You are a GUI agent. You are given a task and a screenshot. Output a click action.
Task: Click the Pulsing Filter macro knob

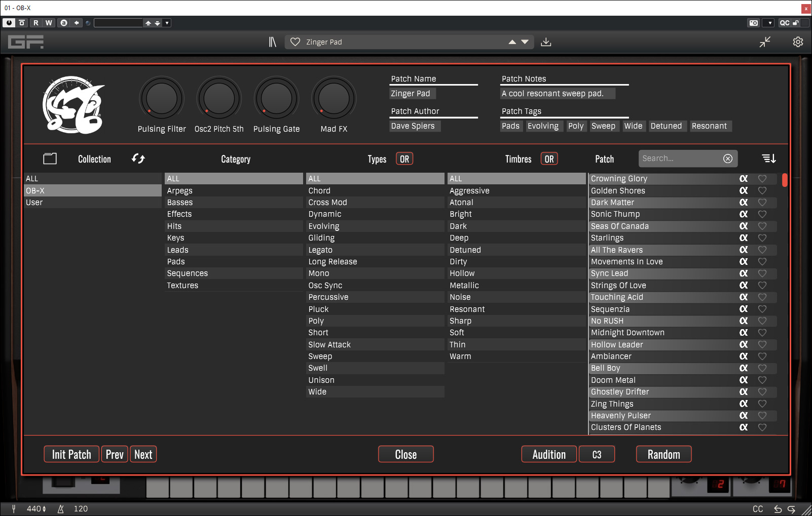pos(162,99)
